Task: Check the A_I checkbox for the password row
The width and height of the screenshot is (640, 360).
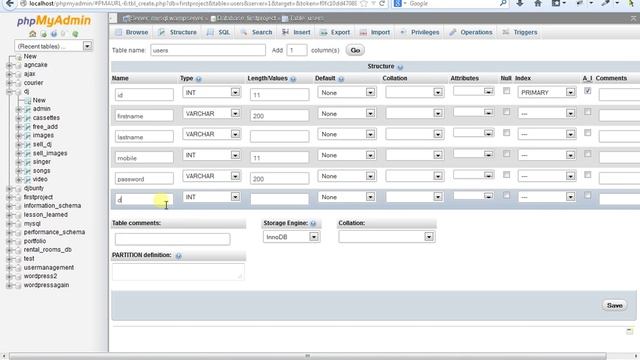Action: pos(587,175)
